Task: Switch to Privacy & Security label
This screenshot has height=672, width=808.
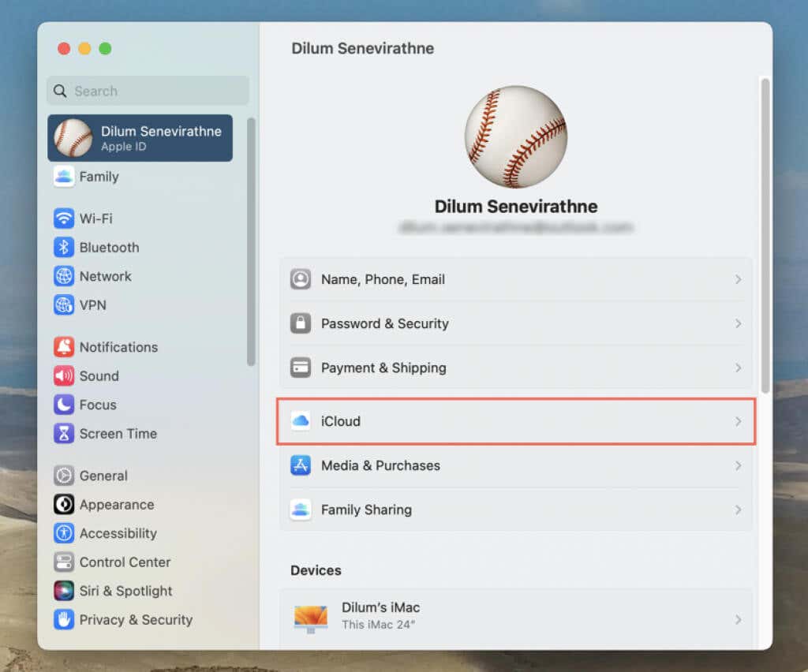Action: 136,620
